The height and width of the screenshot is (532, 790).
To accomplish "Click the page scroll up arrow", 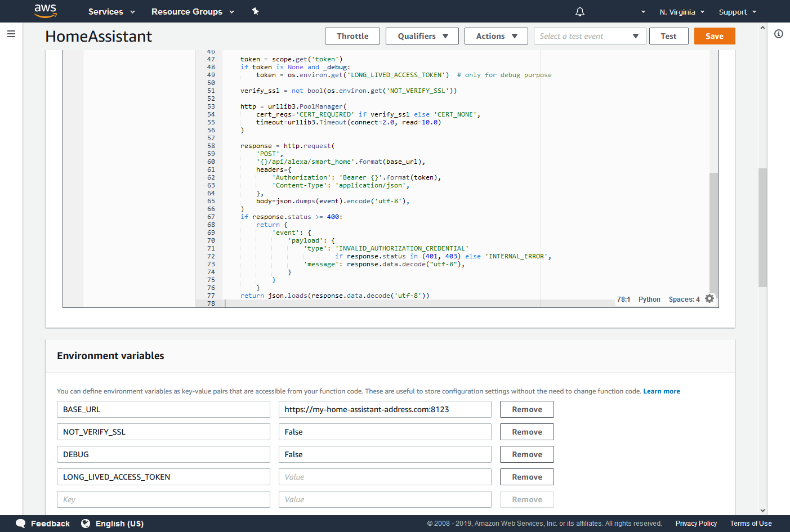I will [763, 27].
